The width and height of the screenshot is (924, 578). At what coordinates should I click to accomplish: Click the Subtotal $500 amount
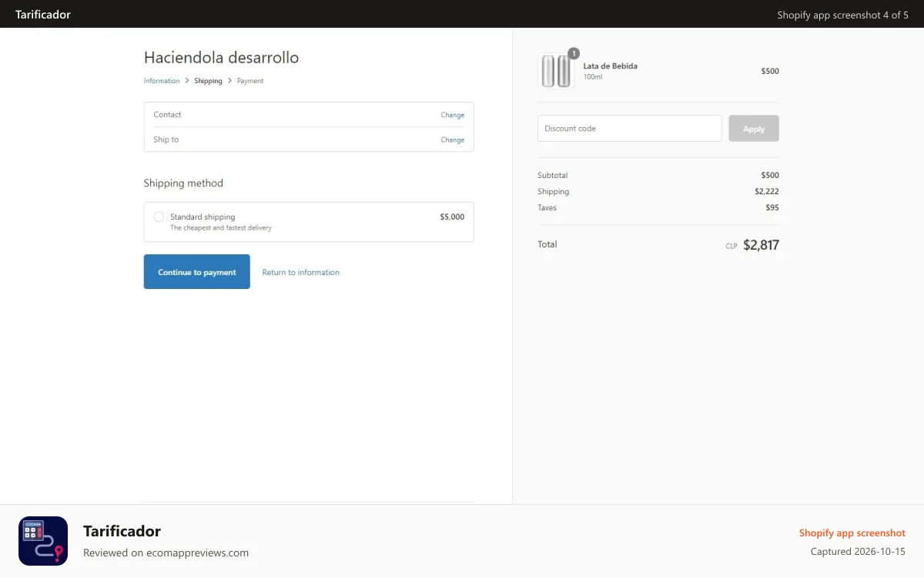tap(770, 175)
